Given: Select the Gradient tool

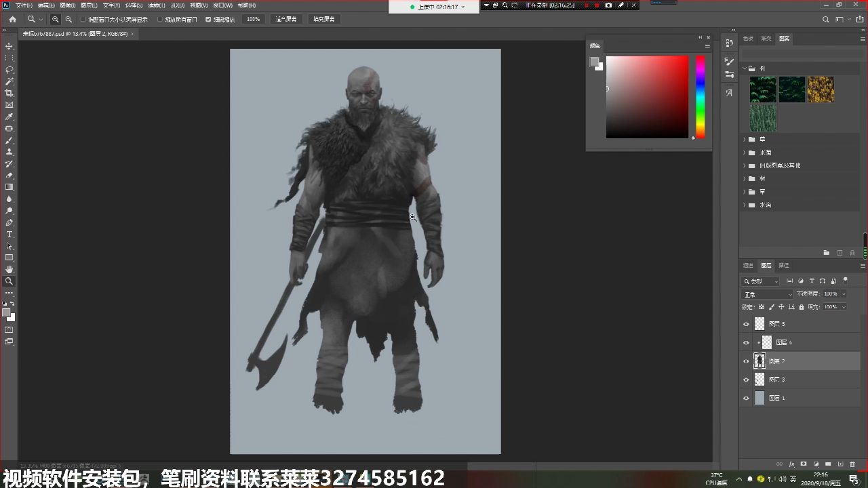Looking at the screenshot, I should pyautogui.click(x=9, y=187).
